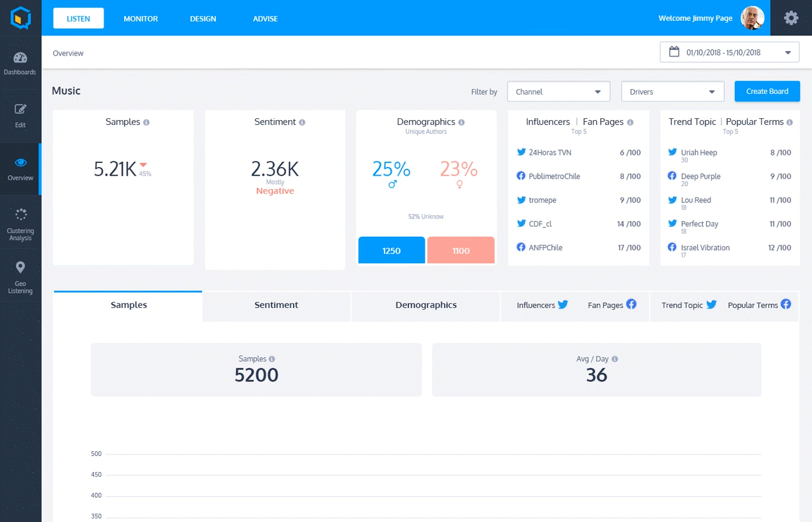Switch to the MONITOR top tab

pyautogui.click(x=140, y=19)
